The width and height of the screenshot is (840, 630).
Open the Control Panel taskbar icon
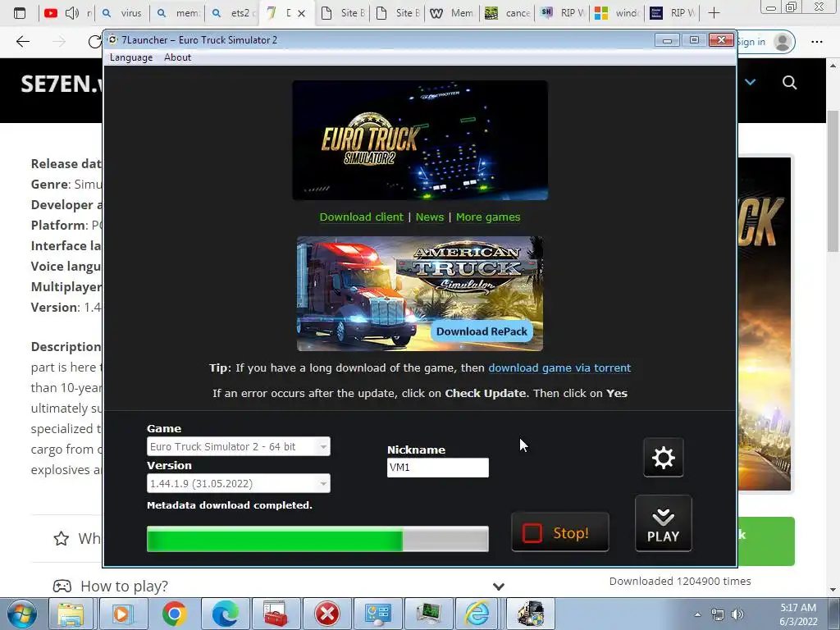[x=377, y=614]
